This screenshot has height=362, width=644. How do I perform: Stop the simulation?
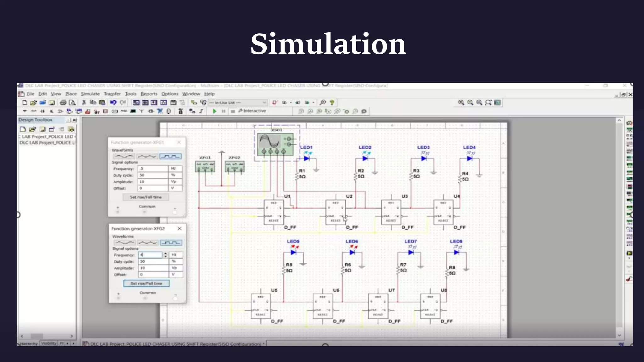[x=233, y=111]
